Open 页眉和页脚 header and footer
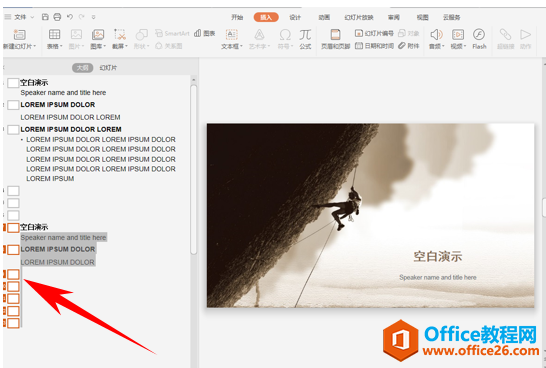Screen dimensions: 546x368 (335, 39)
